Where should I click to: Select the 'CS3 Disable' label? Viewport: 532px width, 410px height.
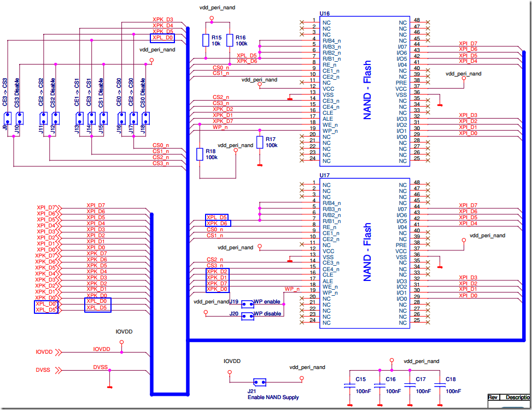pos(17,93)
